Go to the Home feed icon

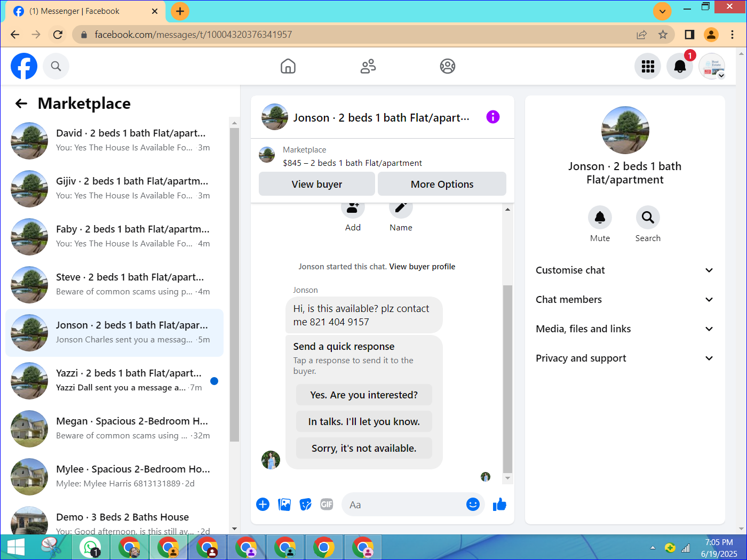pyautogui.click(x=288, y=66)
